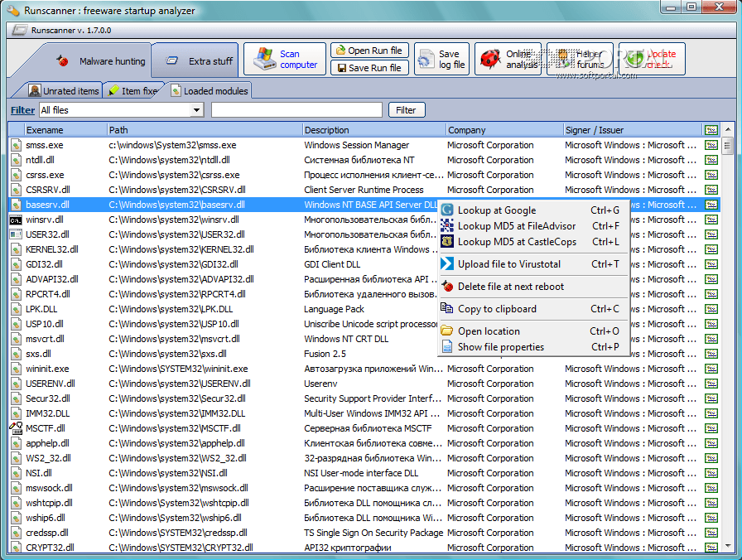Viewport: 742px width, 560px height.
Task: Click certificate icon in CRYPT32.dll row
Action: coord(711,548)
